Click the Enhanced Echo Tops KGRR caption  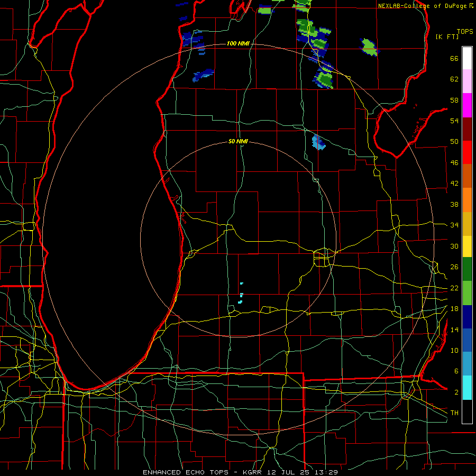pos(240,472)
